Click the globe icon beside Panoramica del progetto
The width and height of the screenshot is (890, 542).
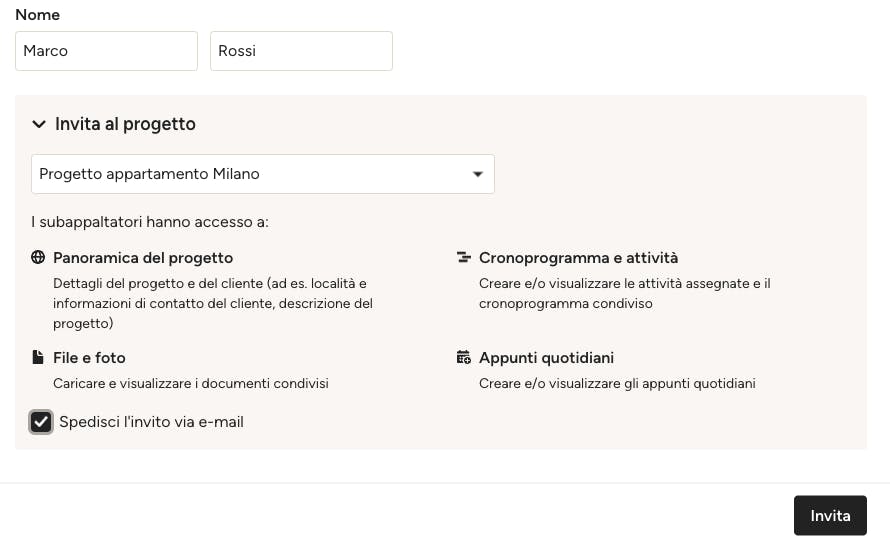38,257
